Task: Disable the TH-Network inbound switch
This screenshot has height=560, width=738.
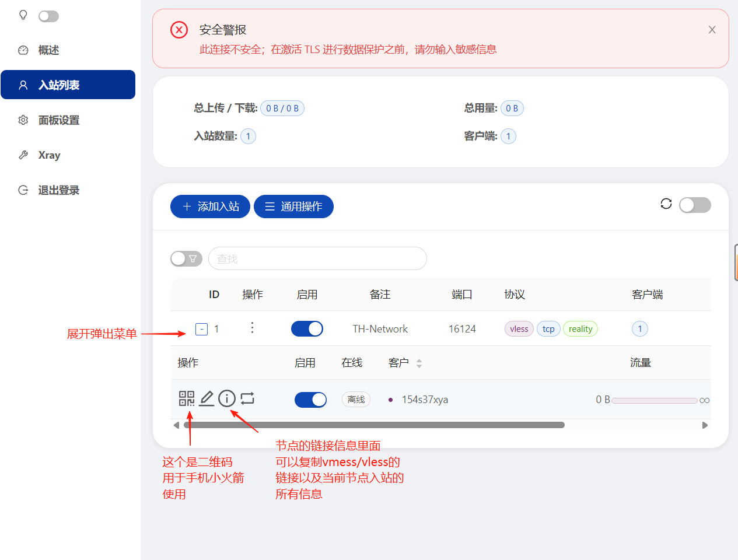Action: (x=307, y=329)
